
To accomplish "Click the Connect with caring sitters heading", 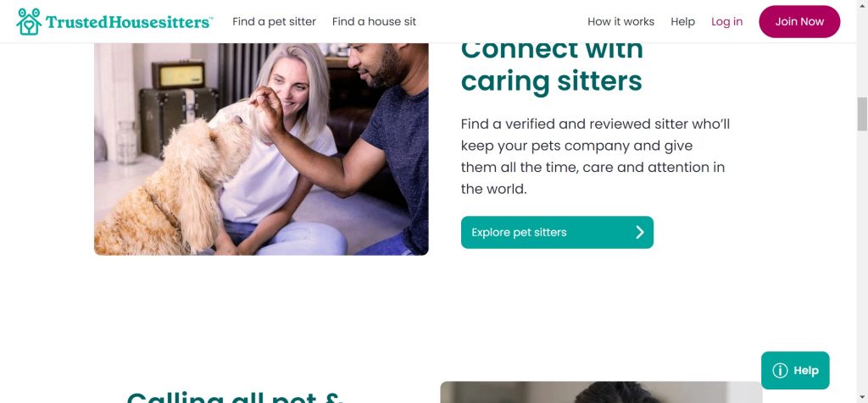I will pos(552,65).
